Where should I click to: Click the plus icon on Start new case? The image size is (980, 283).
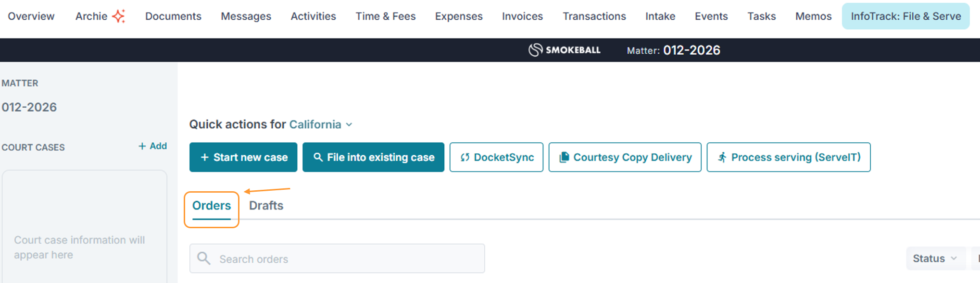pos(204,157)
